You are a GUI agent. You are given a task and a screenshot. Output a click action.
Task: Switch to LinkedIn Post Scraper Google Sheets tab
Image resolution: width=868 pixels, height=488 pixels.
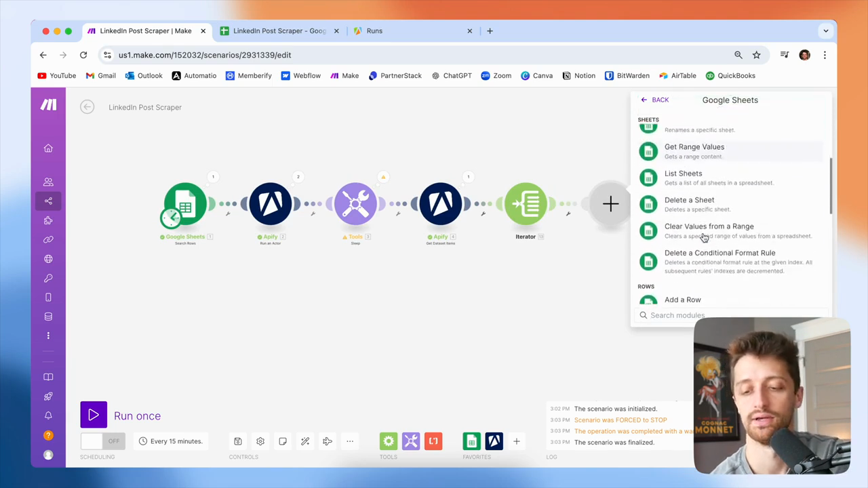coord(279,30)
